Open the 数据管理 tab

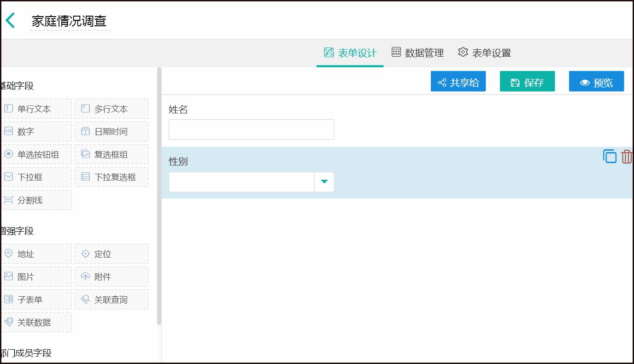coord(417,53)
